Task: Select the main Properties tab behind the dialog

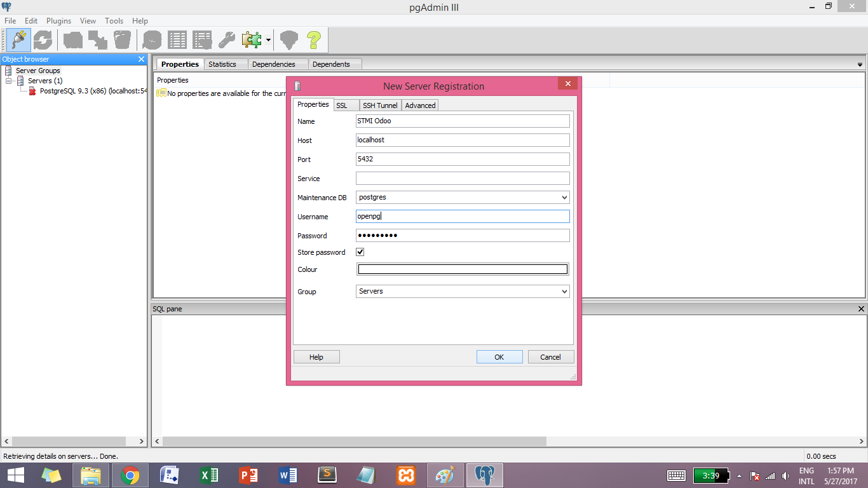Action: click(180, 64)
